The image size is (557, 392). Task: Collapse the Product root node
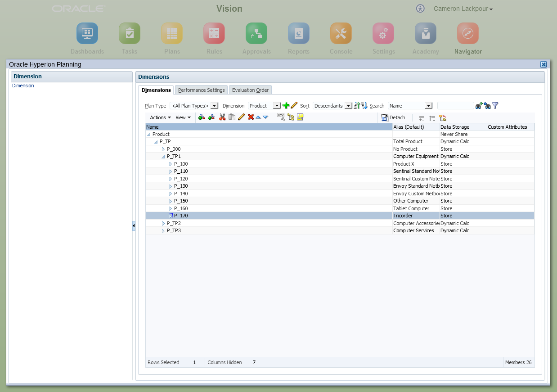[149, 134]
